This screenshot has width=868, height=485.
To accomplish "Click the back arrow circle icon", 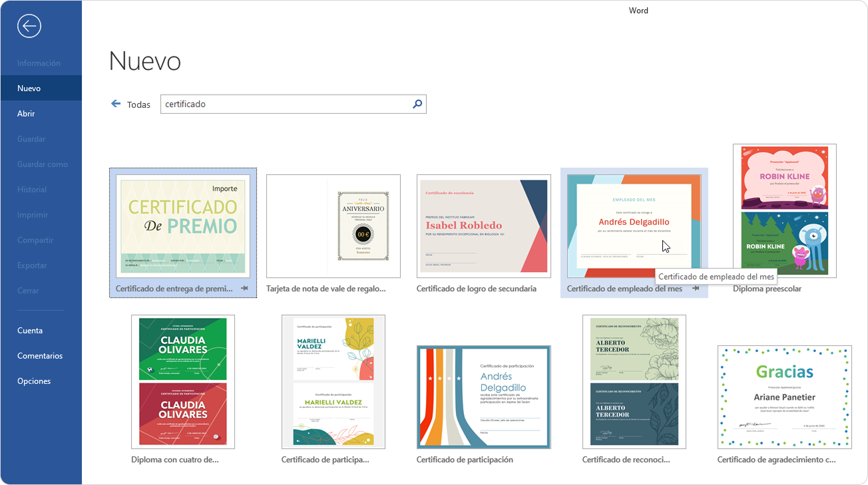I will [29, 26].
